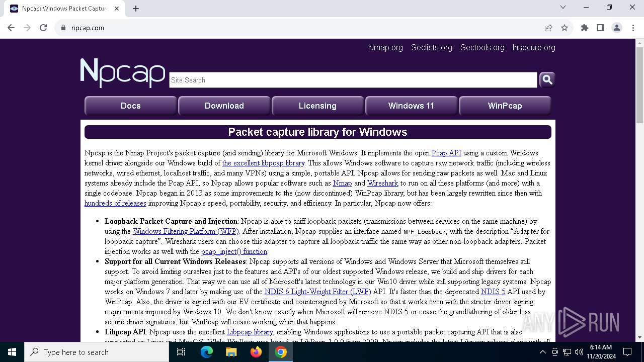Screen dimensions: 644x362
Task: Open the Licensing navigation tab
Action: [317, 106]
